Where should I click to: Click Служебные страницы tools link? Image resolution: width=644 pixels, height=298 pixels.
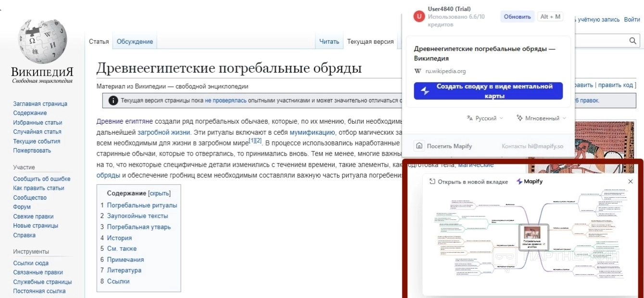click(x=42, y=282)
